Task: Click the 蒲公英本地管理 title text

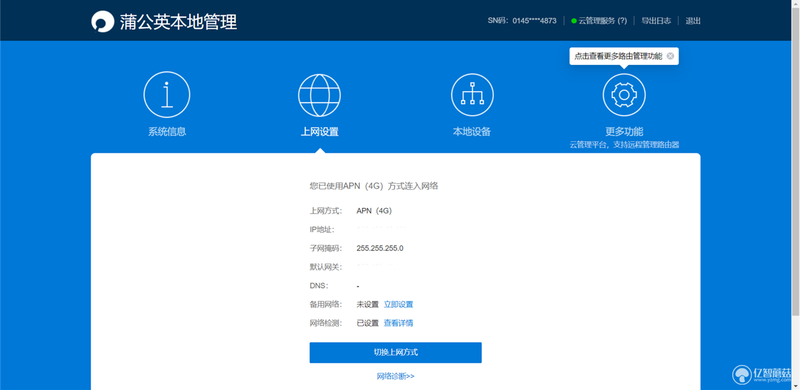Action: (x=179, y=22)
